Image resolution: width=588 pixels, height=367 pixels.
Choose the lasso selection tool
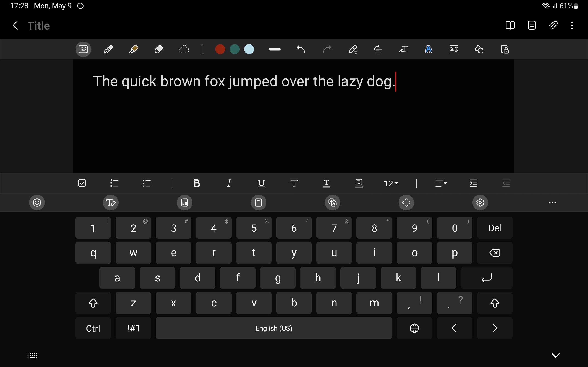point(184,49)
